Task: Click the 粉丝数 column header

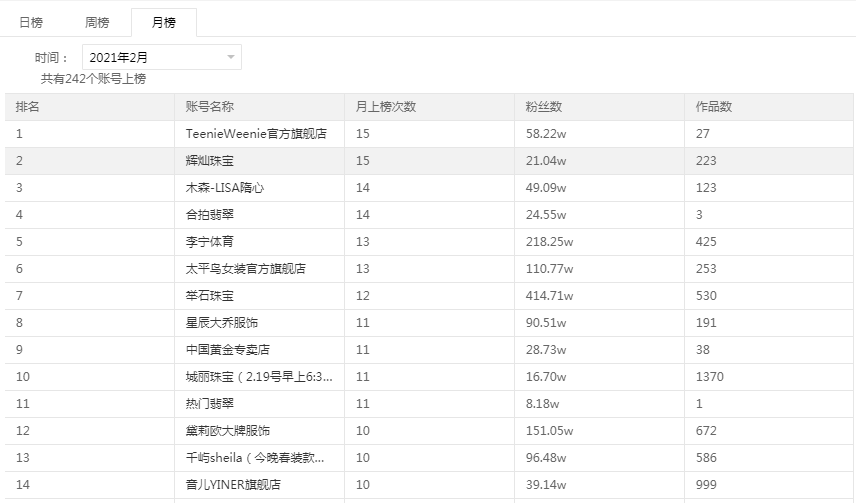Action: click(x=544, y=107)
